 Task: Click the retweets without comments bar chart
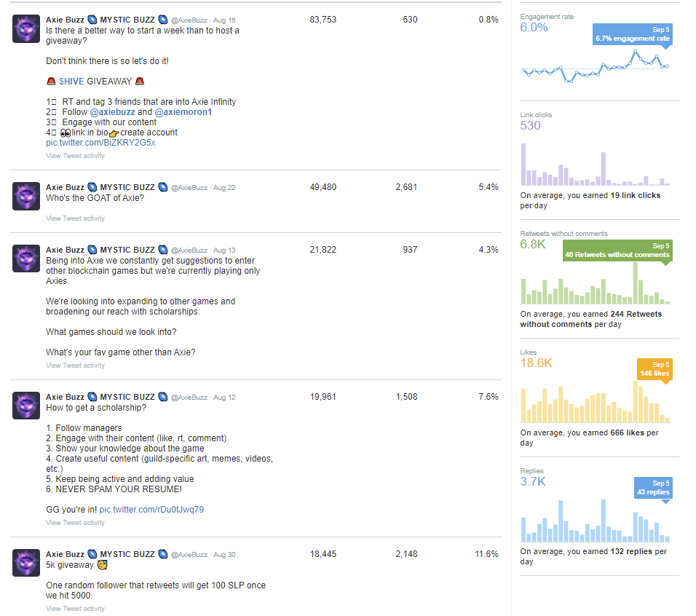596,283
